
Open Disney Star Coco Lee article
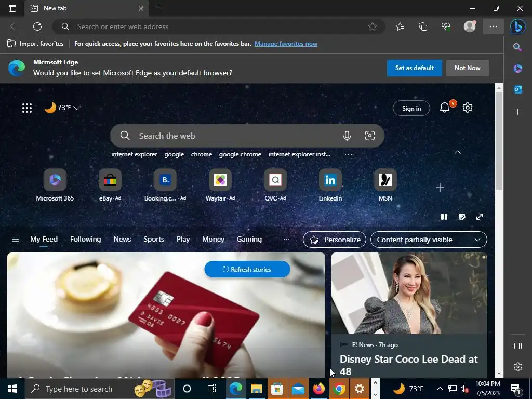tap(409, 365)
